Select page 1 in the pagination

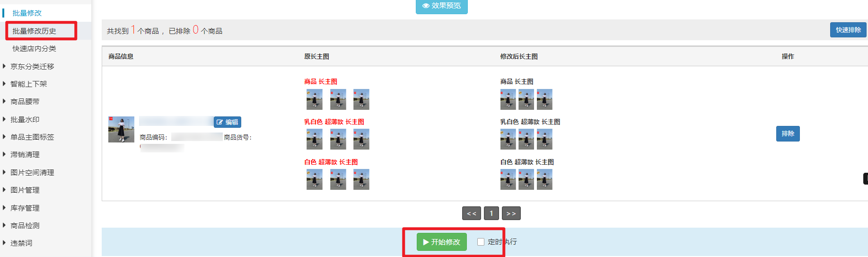(491, 213)
